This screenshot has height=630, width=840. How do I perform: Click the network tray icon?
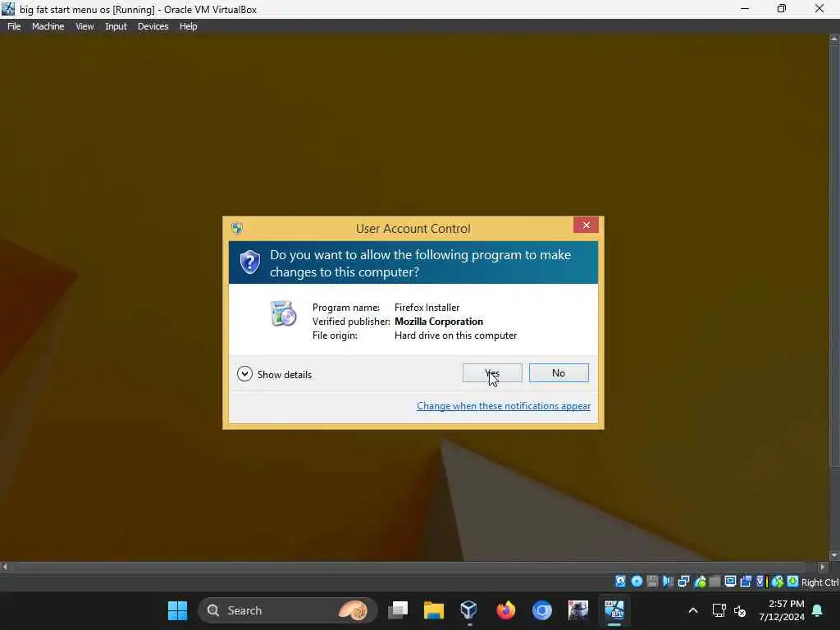(x=719, y=610)
